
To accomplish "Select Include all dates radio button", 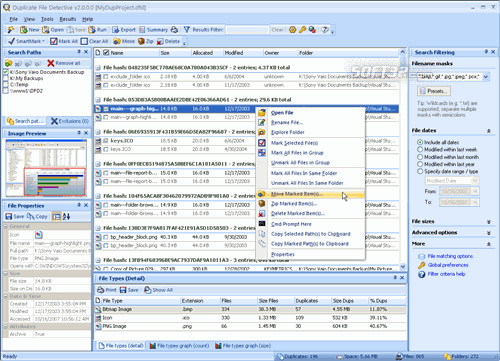I will tap(420, 142).
